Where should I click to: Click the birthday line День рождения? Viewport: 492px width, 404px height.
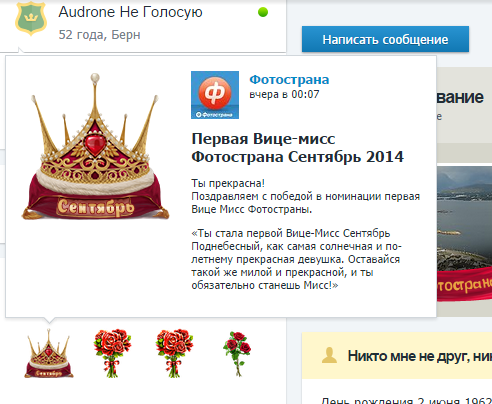click(407, 400)
